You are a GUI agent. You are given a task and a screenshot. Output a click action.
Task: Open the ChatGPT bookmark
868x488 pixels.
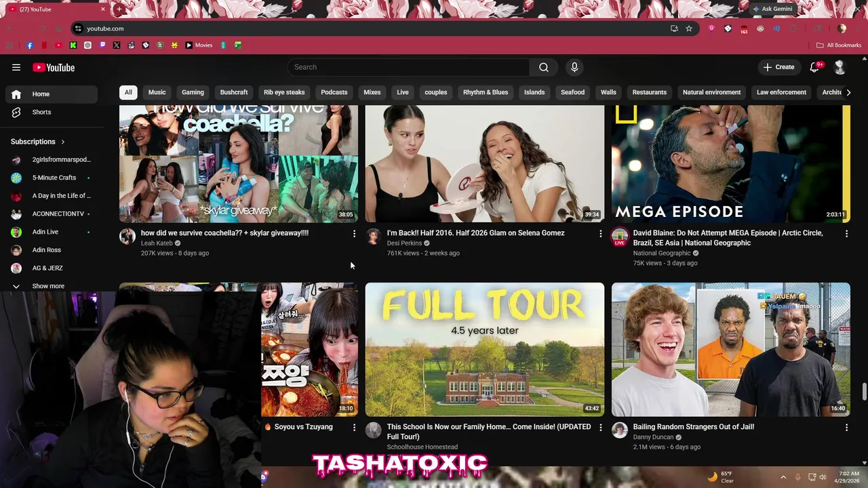point(87,45)
